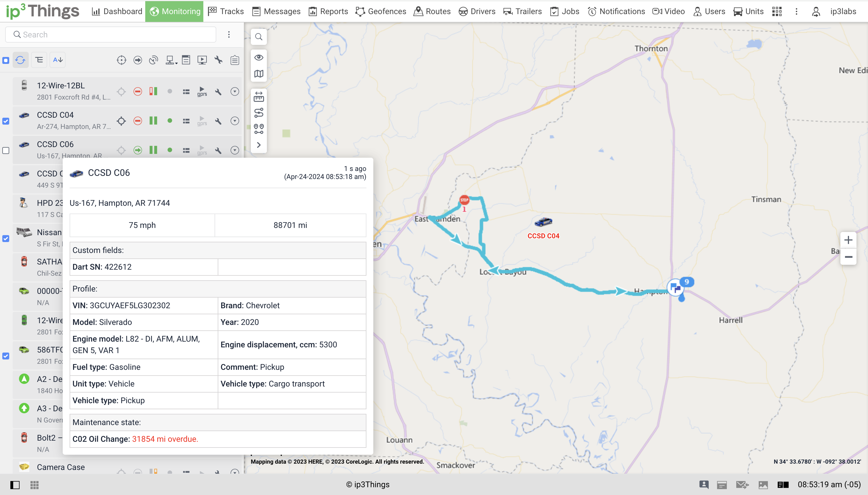Click 12-Wire-12BL gprs command icon
The image size is (868, 495).
coord(202,92)
